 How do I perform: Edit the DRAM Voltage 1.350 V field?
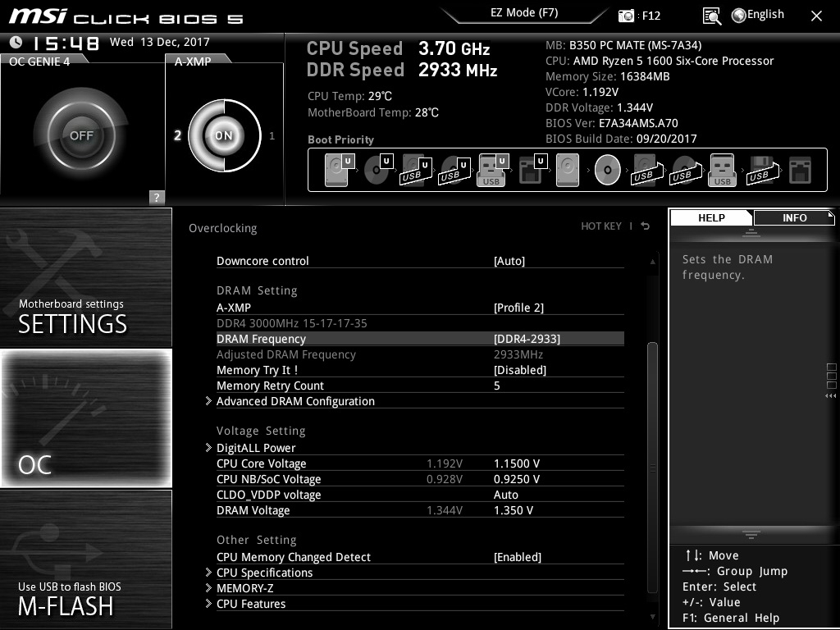click(x=514, y=510)
